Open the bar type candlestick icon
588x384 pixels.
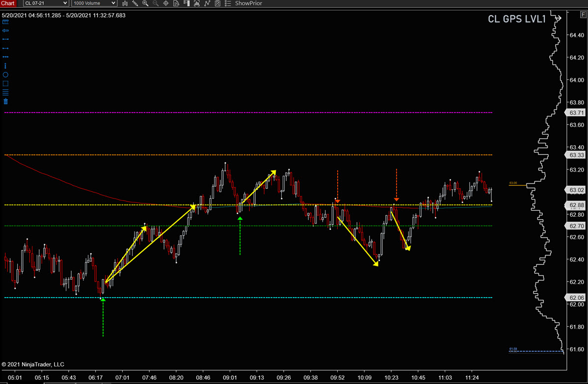point(125,3)
